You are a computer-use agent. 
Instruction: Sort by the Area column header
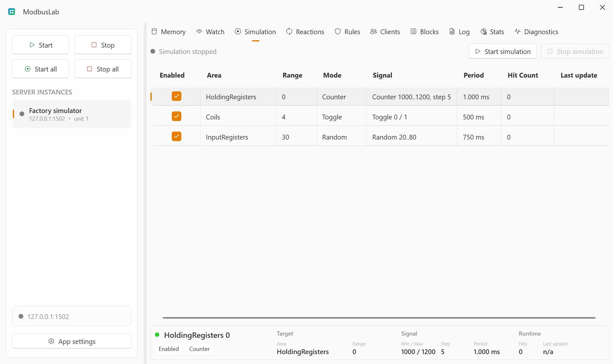pyautogui.click(x=214, y=75)
